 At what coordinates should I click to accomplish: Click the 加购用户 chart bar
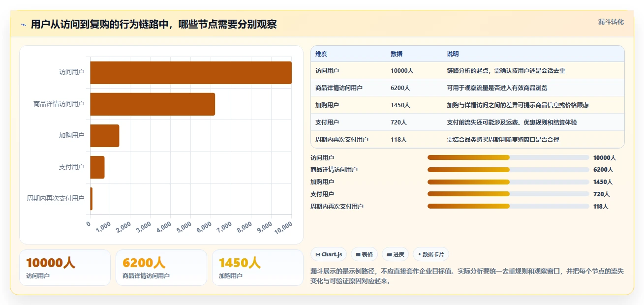coord(105,136)
